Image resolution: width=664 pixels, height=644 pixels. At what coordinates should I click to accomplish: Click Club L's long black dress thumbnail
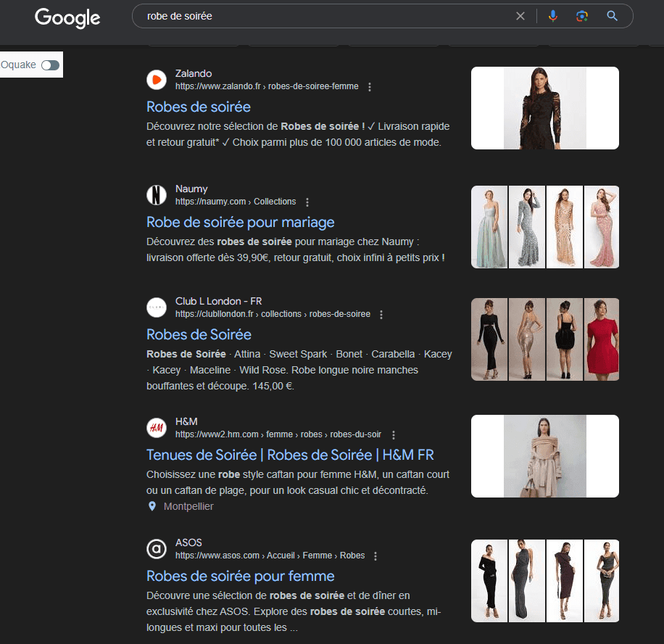point(489,339)
